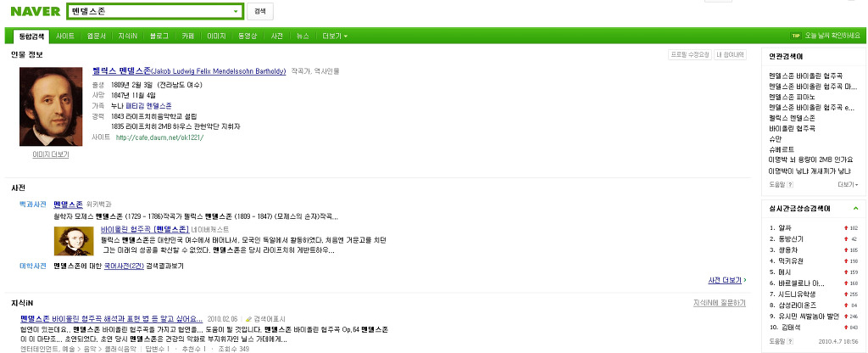Click related search 멘델스존 바이올린 협주곡

pos(805,76)
